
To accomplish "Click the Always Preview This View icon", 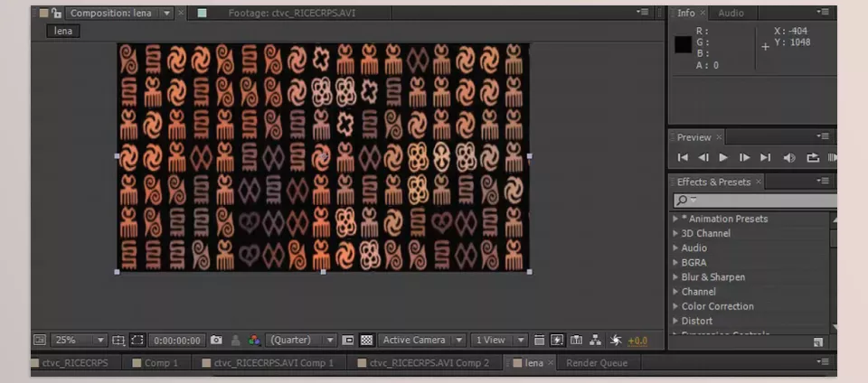I will click(40, 341).
